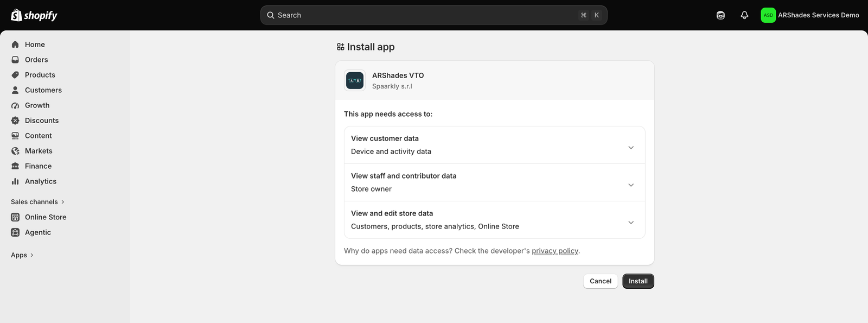The image size is (868, 323).
Task: Click 'This app needs access to:' text
Action: coord(388,114)
